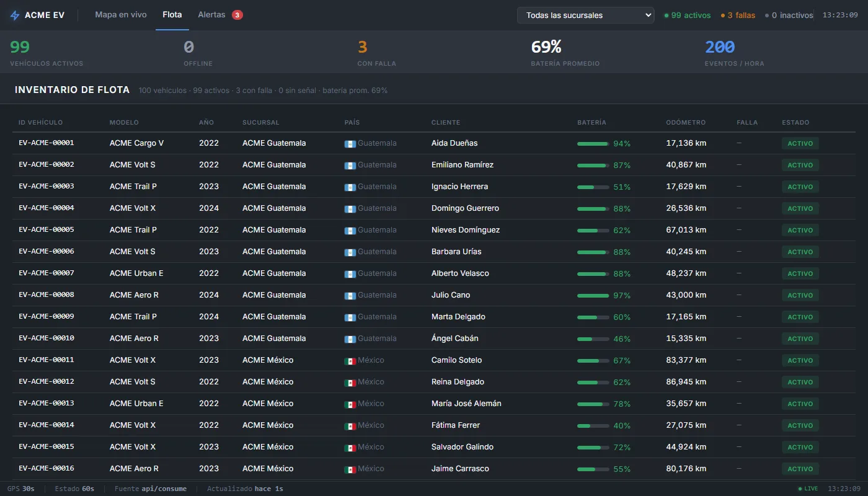Click the Guatemala flag in Ignacio Herrera row

point(350,187)
